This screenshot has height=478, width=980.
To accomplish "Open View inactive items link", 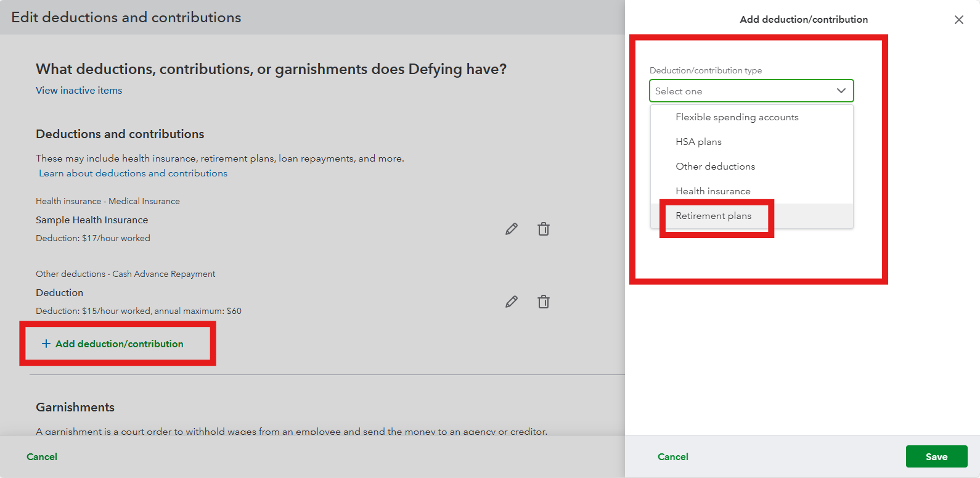I will coord(79,91).
